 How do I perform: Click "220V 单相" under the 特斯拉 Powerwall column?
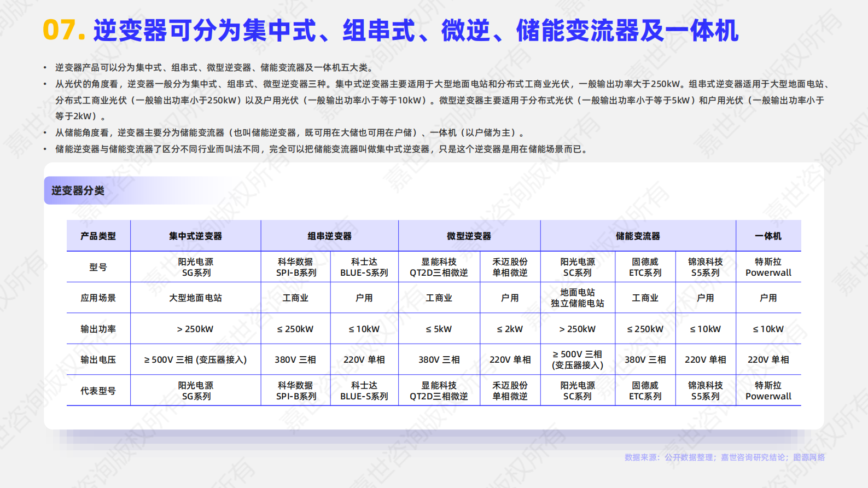(x=768, y=360)
